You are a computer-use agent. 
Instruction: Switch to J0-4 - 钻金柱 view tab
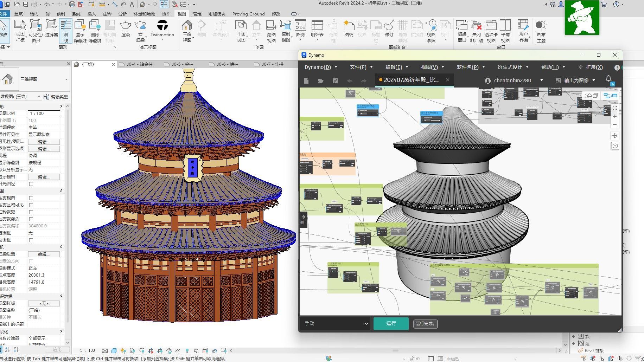point(139,64)
